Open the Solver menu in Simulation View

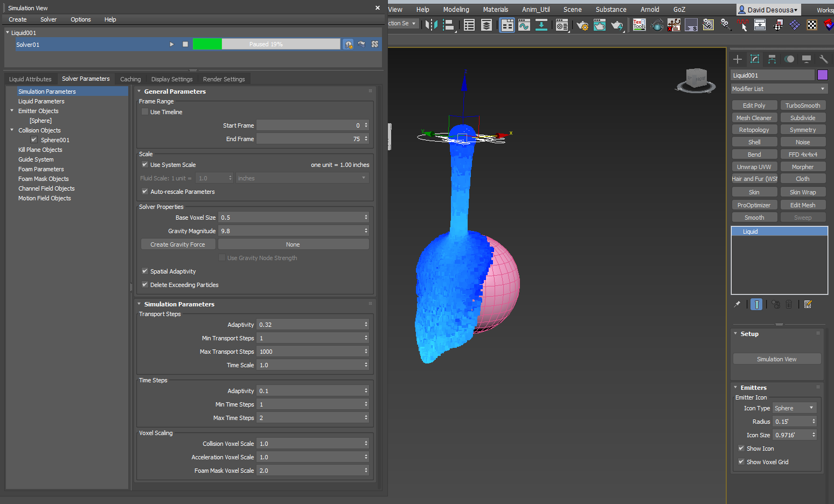(x=48, y=19)
